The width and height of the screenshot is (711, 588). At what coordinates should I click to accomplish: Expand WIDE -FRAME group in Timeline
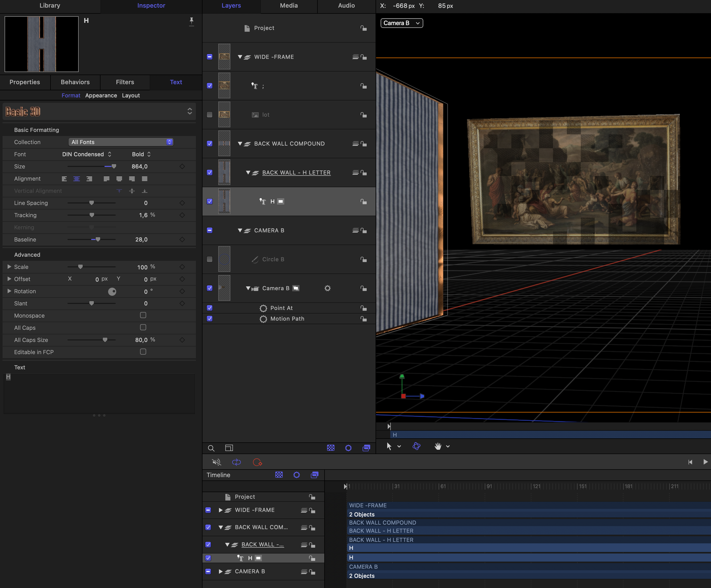click(221, 510)
